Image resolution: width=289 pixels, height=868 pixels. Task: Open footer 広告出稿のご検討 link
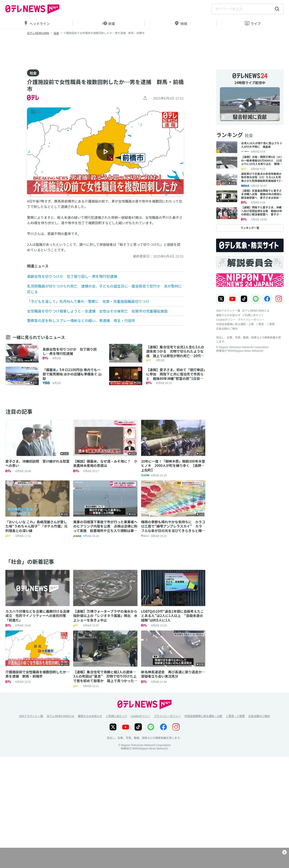pos(259,716)
